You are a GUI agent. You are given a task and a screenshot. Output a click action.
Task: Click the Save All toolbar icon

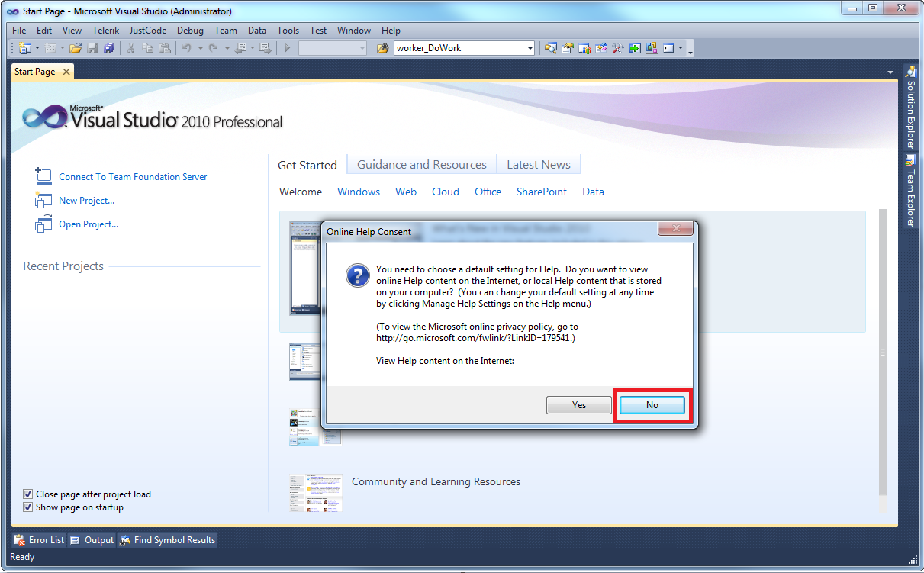point(109,48)
